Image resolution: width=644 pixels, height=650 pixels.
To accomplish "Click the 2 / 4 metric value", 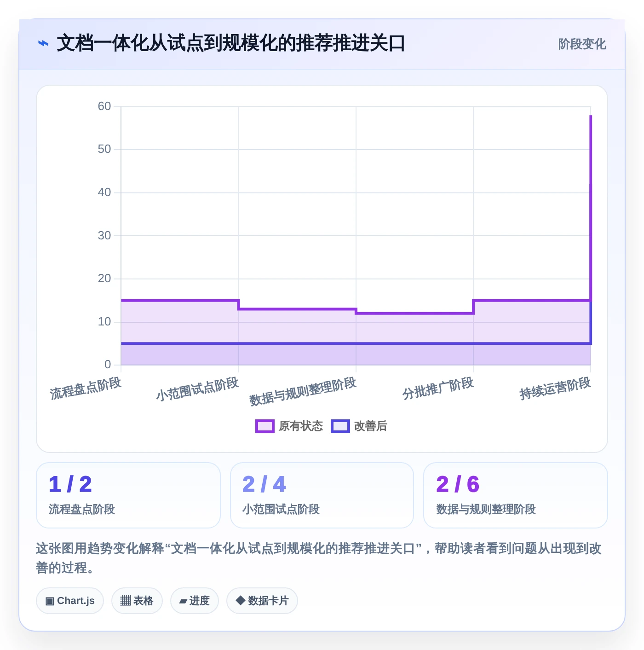I will tap(264, 484).
